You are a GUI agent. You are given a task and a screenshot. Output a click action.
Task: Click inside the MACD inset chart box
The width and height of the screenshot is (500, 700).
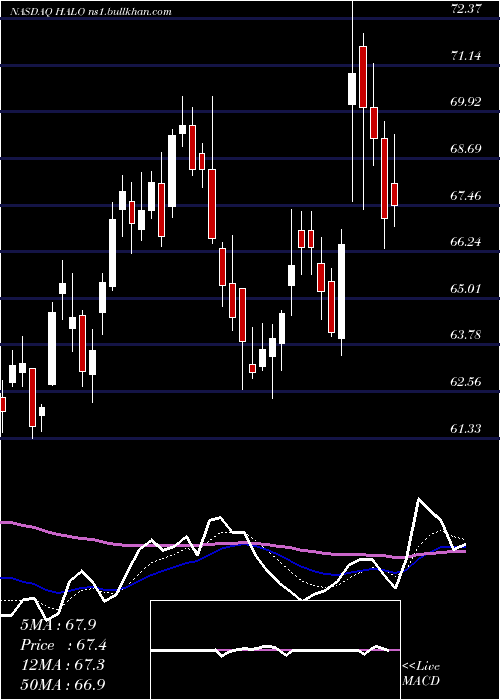(275, 650)
